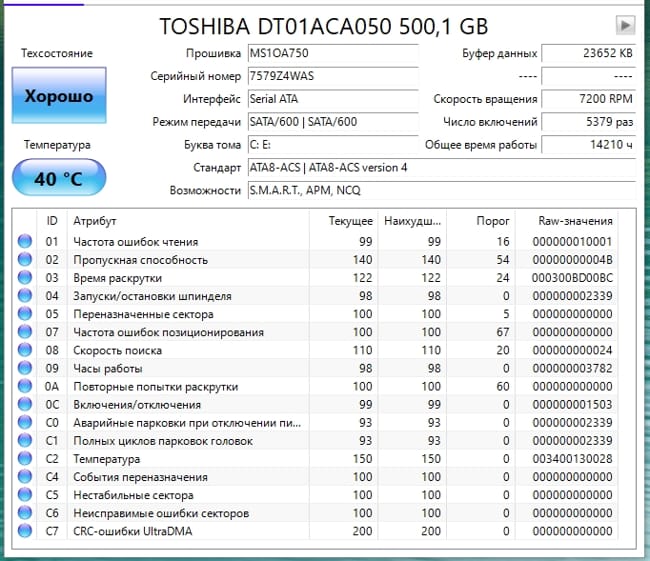Click the Порог column header
The height and width of the screenshot is (561, 650).
[481, 221]
